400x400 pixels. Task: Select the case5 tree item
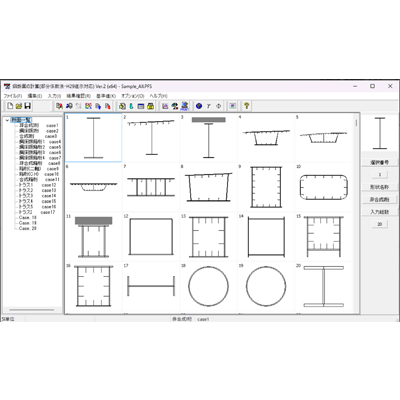pyautogui.click(x=40, y=147)
